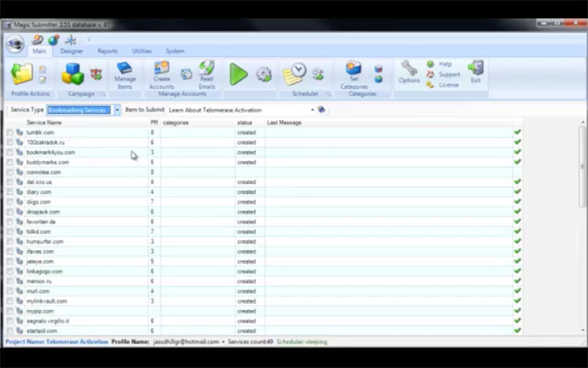Open quick access toolbar customize arrow
The height and width of the screenshot is (368, 588).
pyautogui.click(x=89, y=40)
